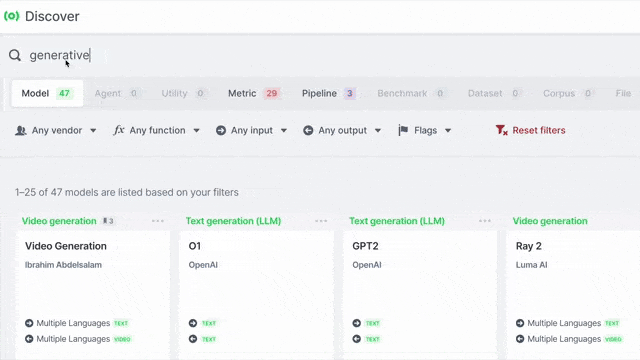This screenshot has width=640, height=360.
Task: Click OpenAI vendor text on GPT2 card
Action: [367, 265]
